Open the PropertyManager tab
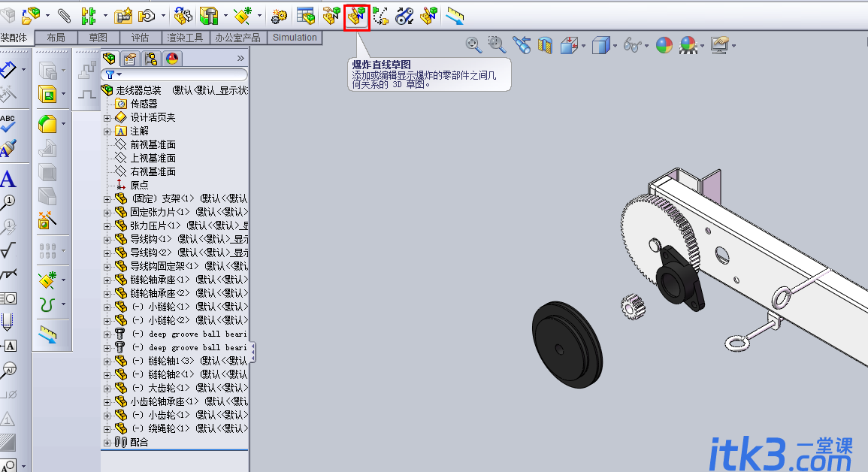 click(x=130, y=59)
